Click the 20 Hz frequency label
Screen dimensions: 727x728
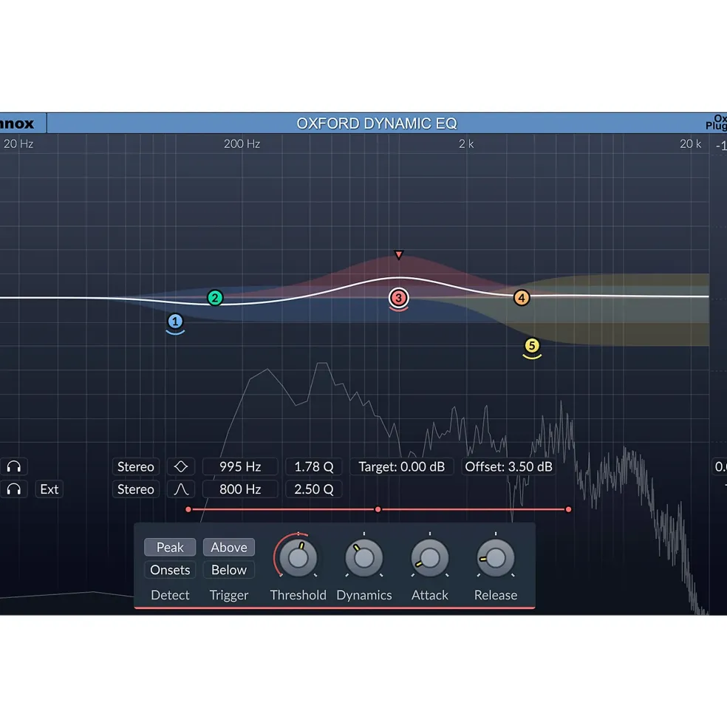pyautogui.click(x=18, y=144)
